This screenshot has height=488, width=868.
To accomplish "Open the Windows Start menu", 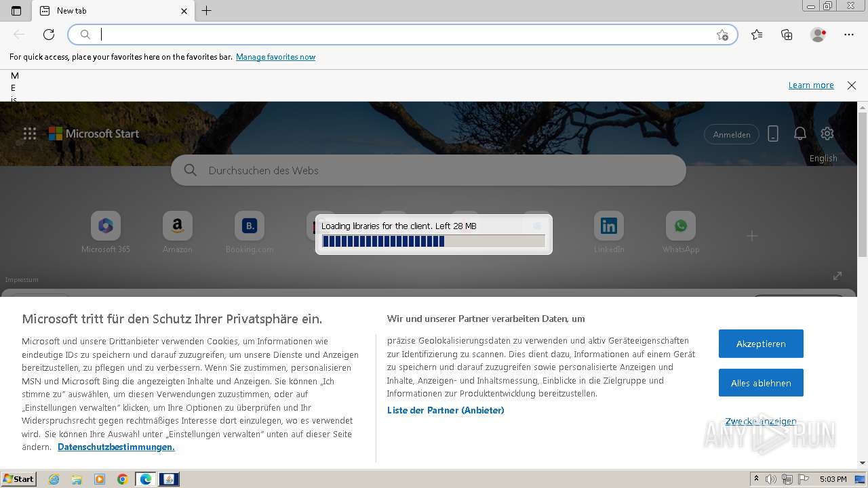I will [x=18, y=479].
